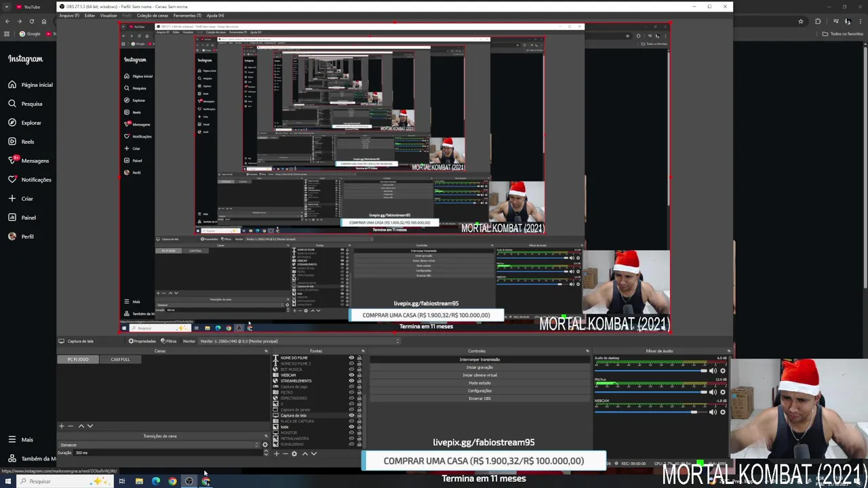This screenshot has height=488, width=868.
Task: Open Instagram Notificações heart icon
Action: click(12, 180)
